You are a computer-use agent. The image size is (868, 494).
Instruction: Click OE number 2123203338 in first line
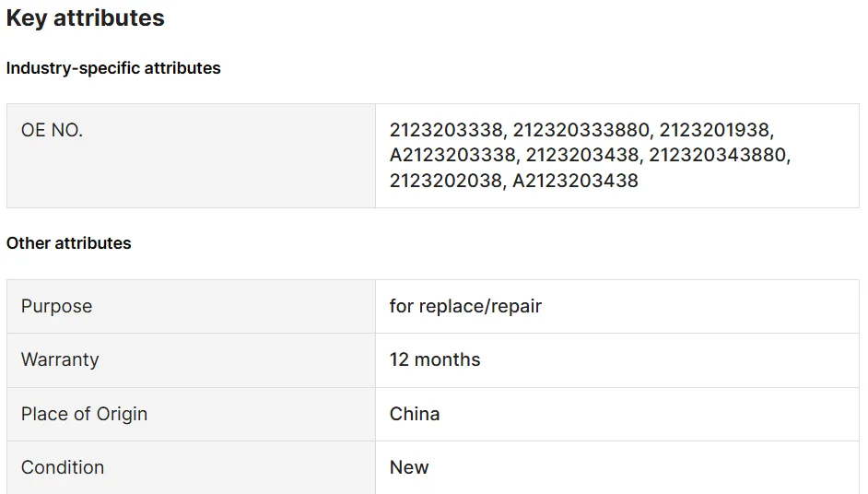click(447, 131)
